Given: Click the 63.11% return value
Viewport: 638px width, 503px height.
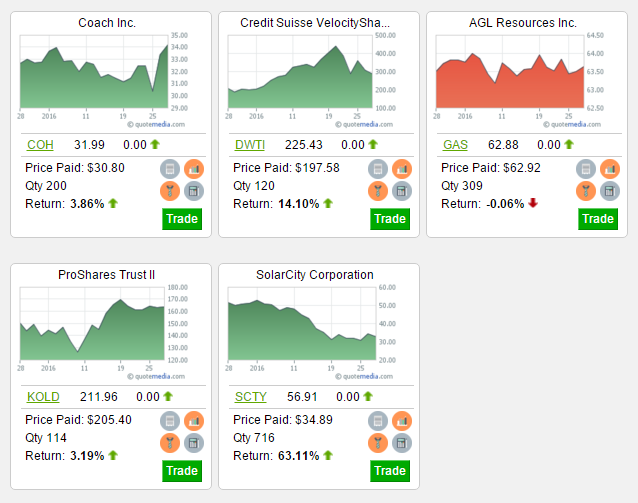Looking at the screenshot, I should pos(299,455).
